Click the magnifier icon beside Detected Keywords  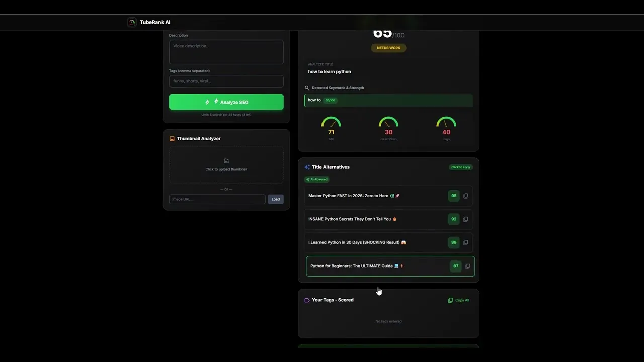point(307,88)
